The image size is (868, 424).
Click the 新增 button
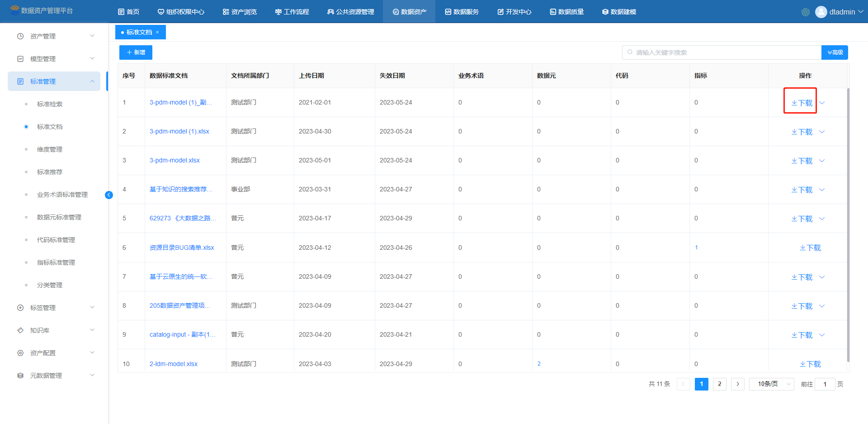[136, 52]
